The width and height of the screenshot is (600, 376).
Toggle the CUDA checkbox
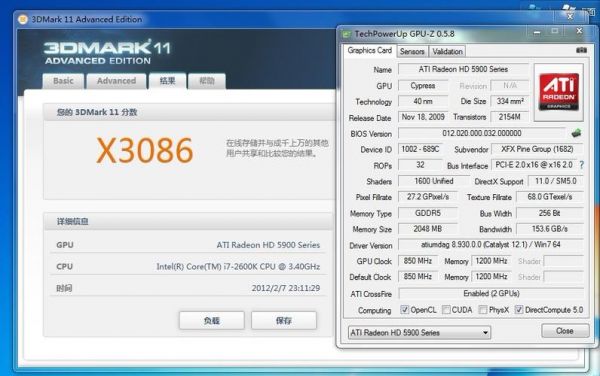[x=446, y=309]
